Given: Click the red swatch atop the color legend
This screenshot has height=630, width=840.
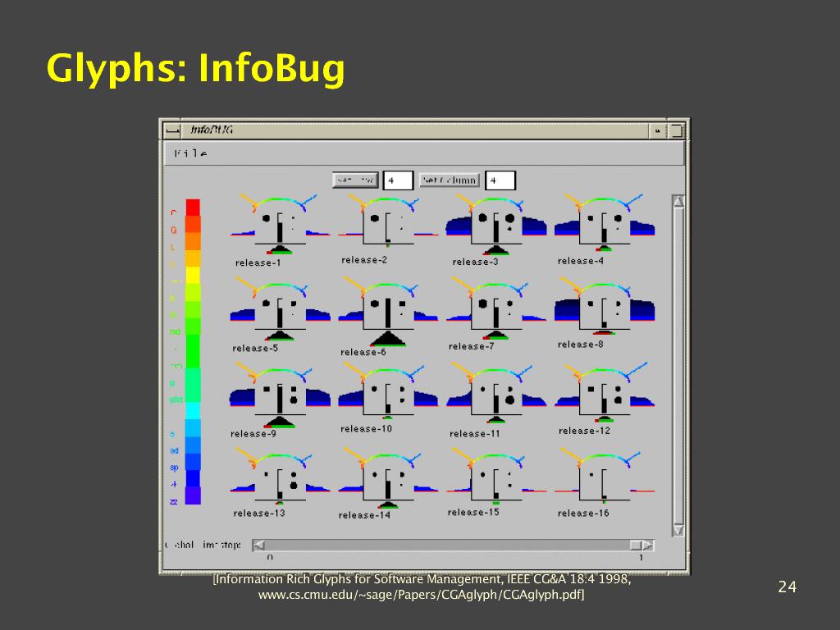Looking at the screenshot, I should pyautogui.click(x=193, y=207).
